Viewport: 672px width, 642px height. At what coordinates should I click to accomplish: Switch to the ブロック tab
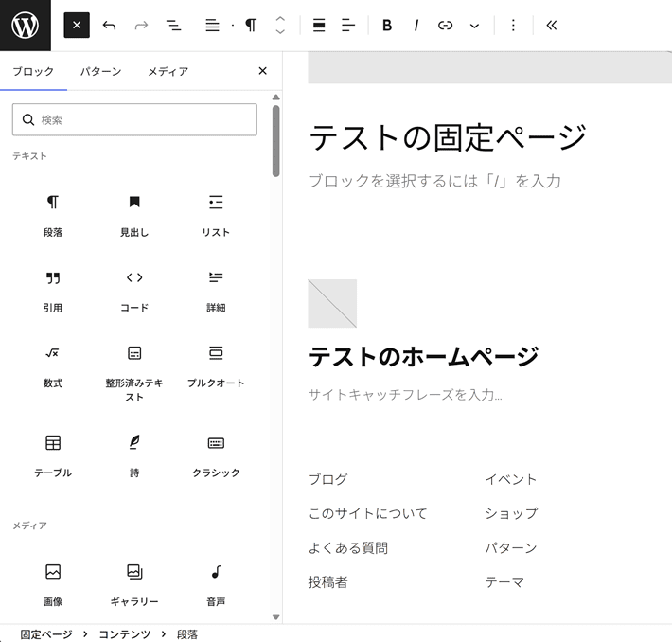point(33,71)
